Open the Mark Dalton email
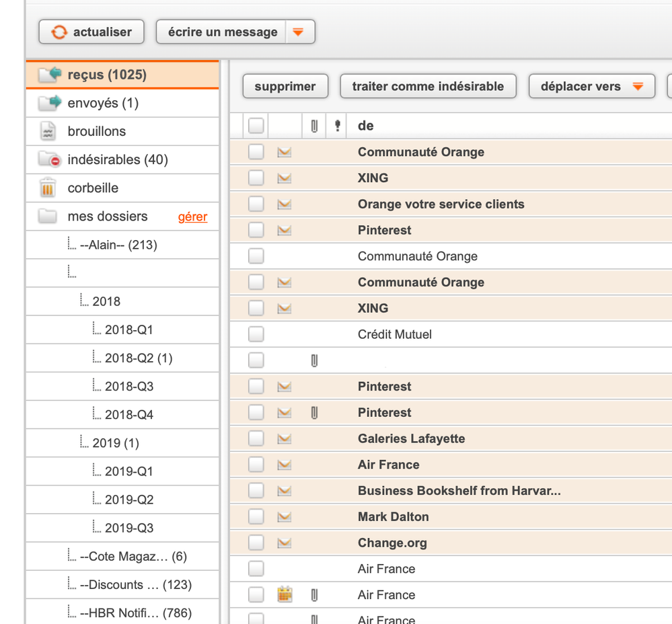The image size is (672, 624). [x=393, y=516]
